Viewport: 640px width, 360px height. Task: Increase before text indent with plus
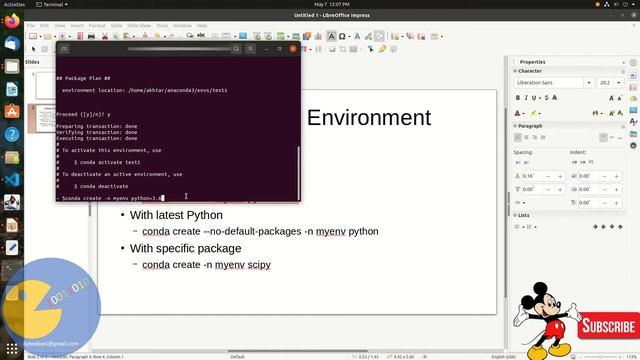(x=616, y=176)
